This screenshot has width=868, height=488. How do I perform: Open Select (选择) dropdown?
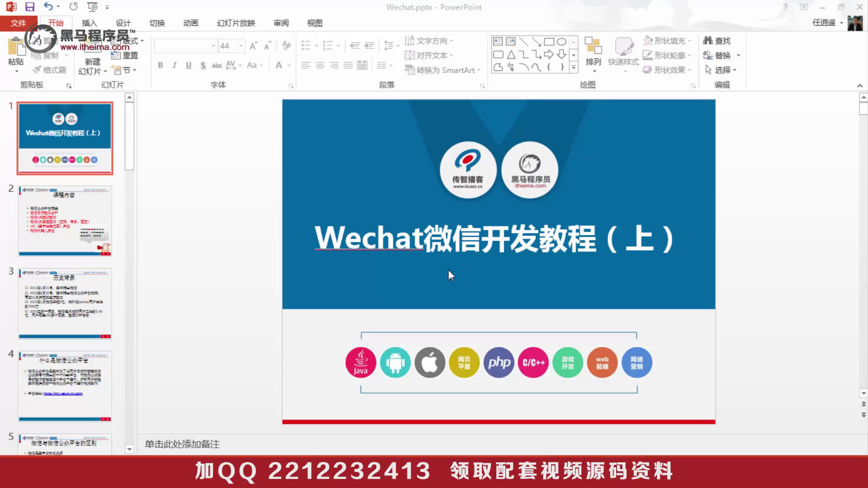pos(721,70)
